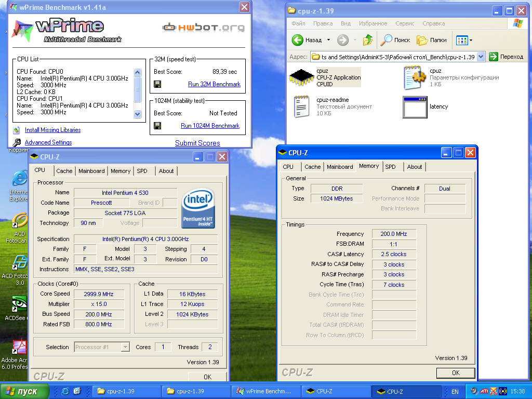Launch Internet Explorer from quick launch bar

(65, 391)
